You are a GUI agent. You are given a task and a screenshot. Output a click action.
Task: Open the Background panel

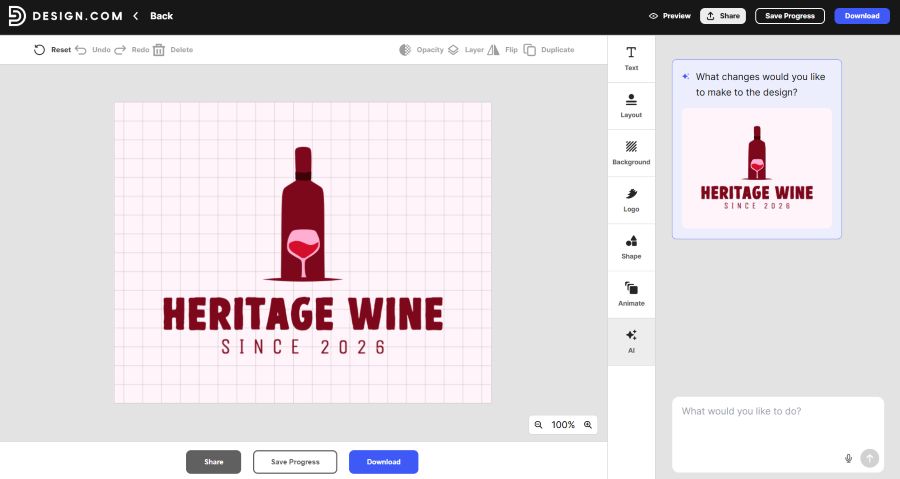point(631,153)
